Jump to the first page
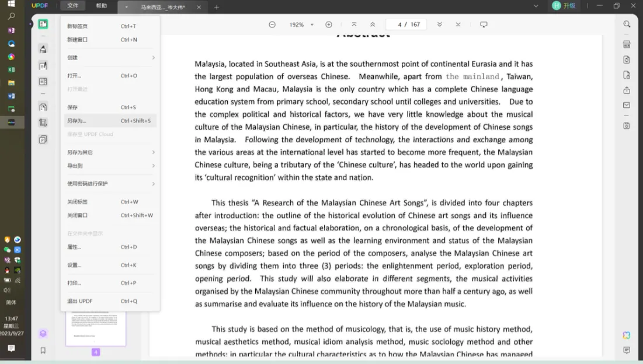 (x=354, y=24)
